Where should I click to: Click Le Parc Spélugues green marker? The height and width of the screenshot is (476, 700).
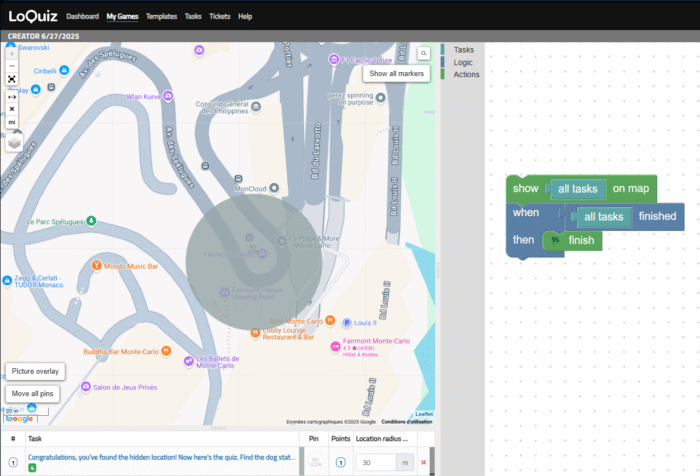[92, 221]
